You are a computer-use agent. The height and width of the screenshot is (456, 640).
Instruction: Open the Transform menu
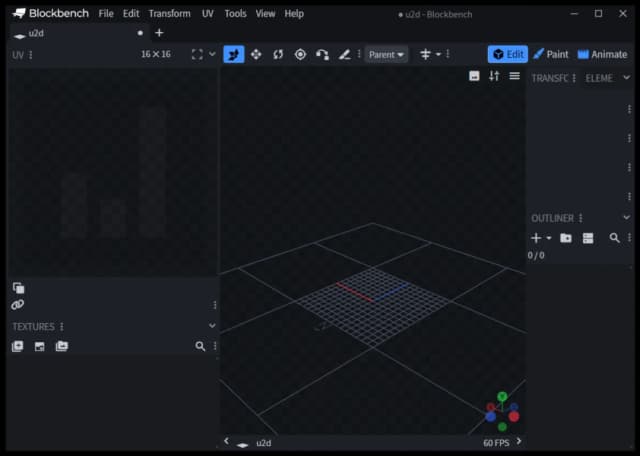click(169, 14)
